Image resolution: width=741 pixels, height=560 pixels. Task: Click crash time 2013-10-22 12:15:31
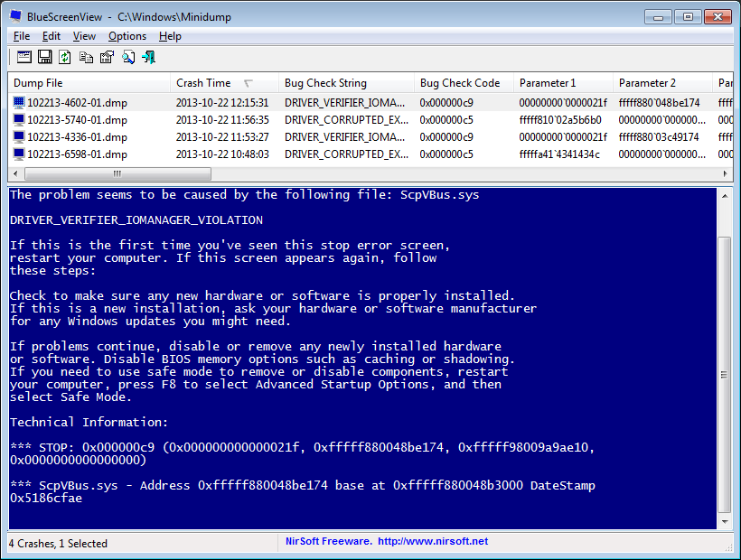click(222, 103)
